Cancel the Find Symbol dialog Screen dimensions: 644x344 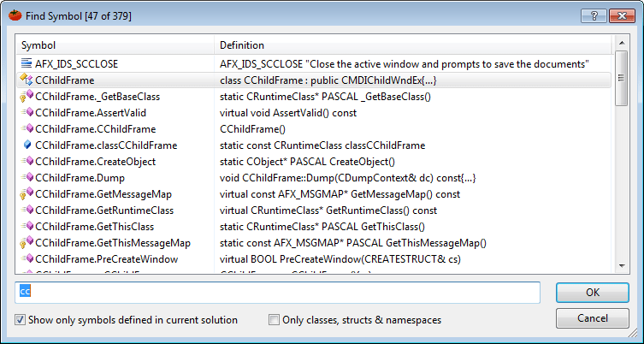593,318
